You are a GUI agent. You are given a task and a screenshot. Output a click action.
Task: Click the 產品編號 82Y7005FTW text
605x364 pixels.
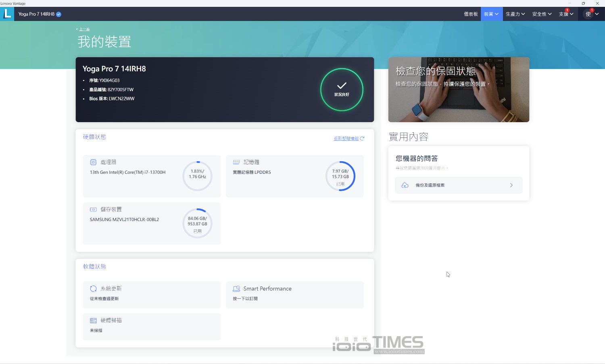click(111, 89)
